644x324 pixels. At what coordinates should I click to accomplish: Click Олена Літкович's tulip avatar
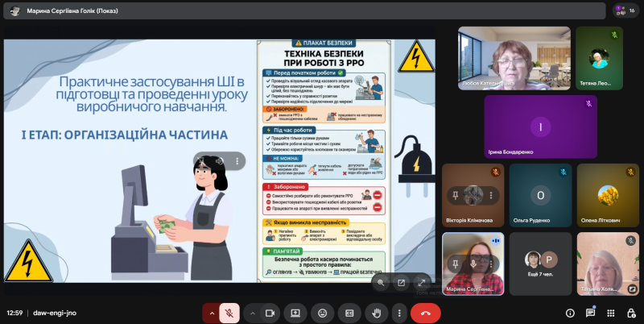pos(609,196)
